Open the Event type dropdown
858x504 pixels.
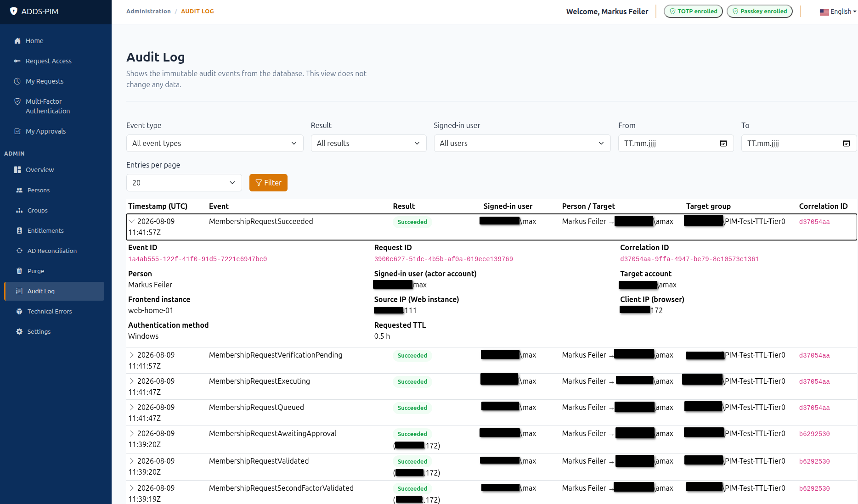[214, 143]
